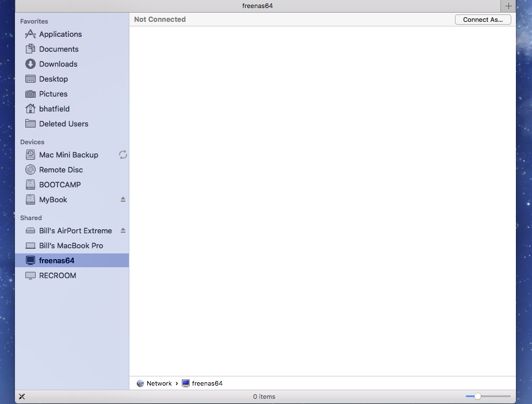The image size is (532, 404).
Task: Select Bill's AirPort Extreme label
Action: click(x=75, y=231)
